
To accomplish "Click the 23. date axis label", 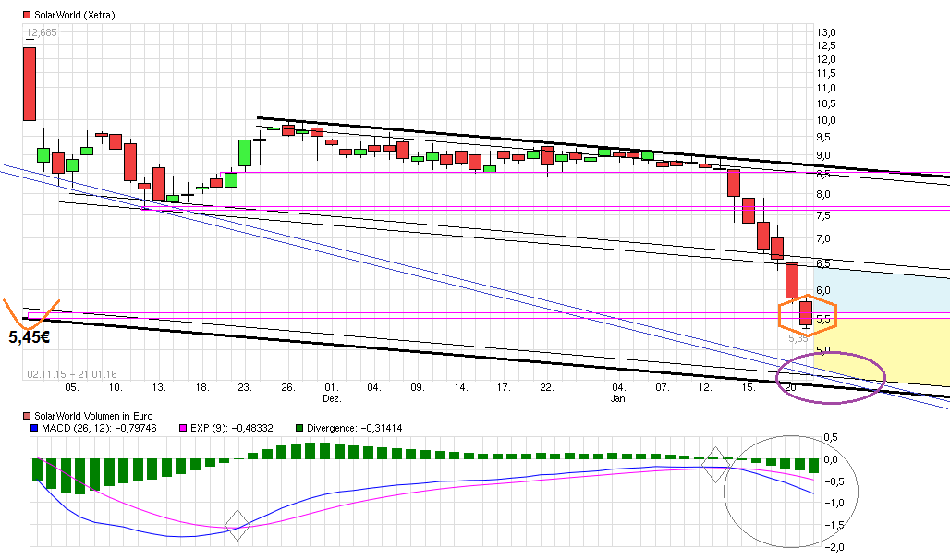I will tap(245, 387).
